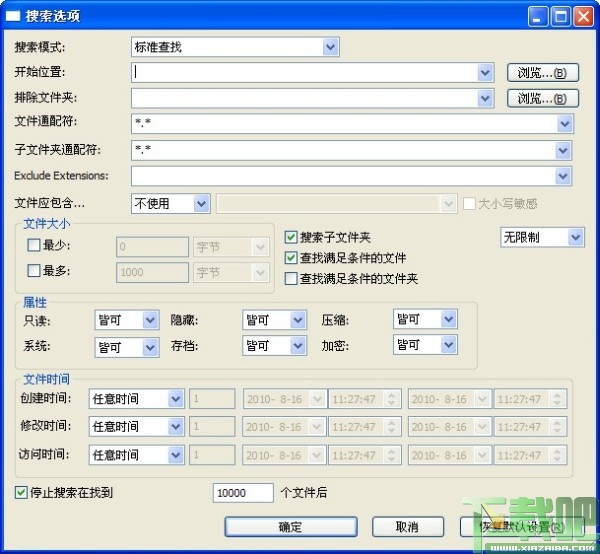Expand the Exclude Extensions dropdown arrow

[x=563, y=176]
